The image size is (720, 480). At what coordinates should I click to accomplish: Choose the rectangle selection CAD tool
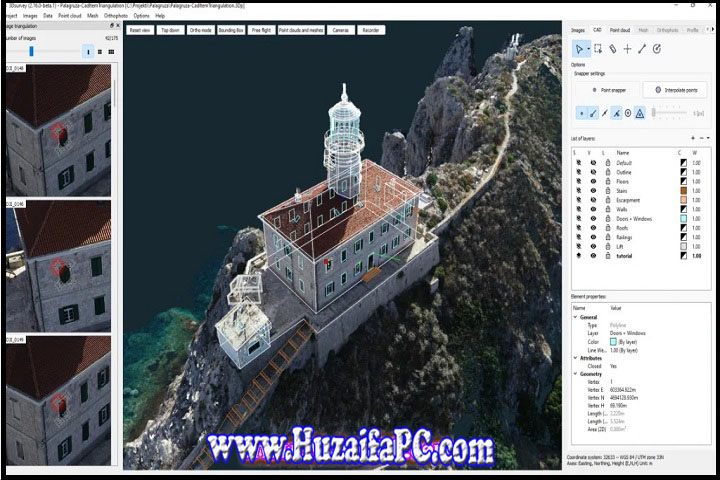[x=598, y=49]
